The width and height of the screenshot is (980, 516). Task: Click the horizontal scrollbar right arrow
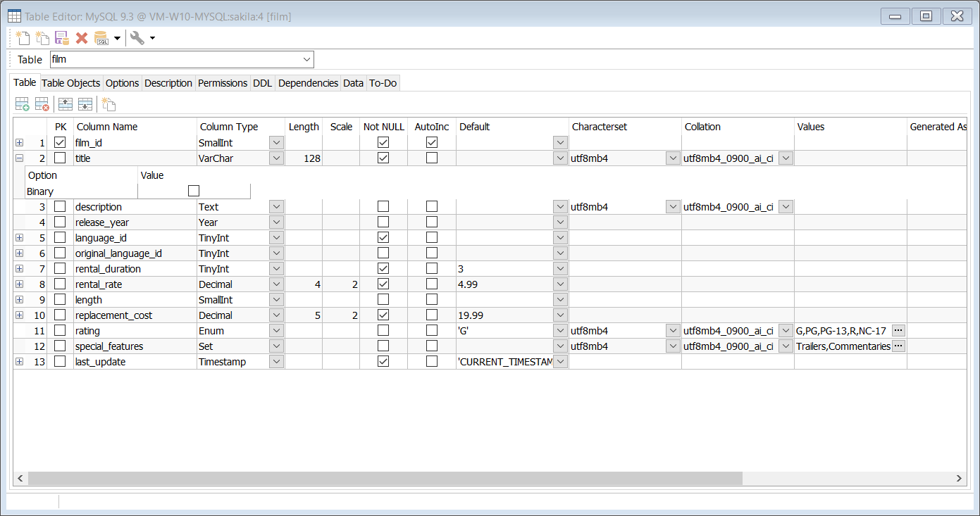click(x=959, y=479)
